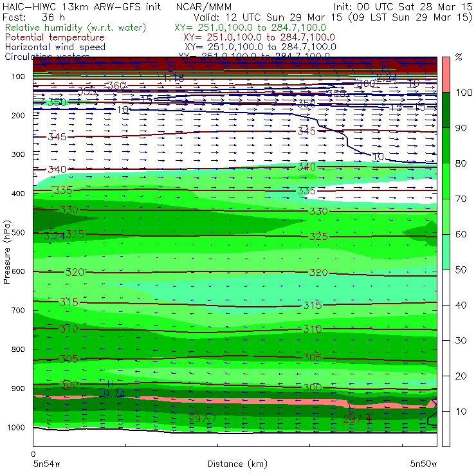Click the '900' pressure axis tick label

click(18, 389)
